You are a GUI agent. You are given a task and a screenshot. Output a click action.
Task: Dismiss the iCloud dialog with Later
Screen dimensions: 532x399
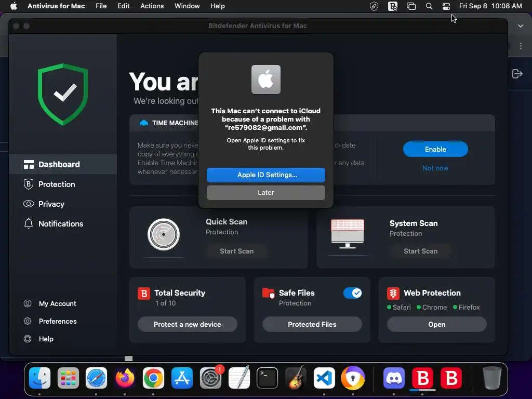pyautogui.click(x=266, y=192)
